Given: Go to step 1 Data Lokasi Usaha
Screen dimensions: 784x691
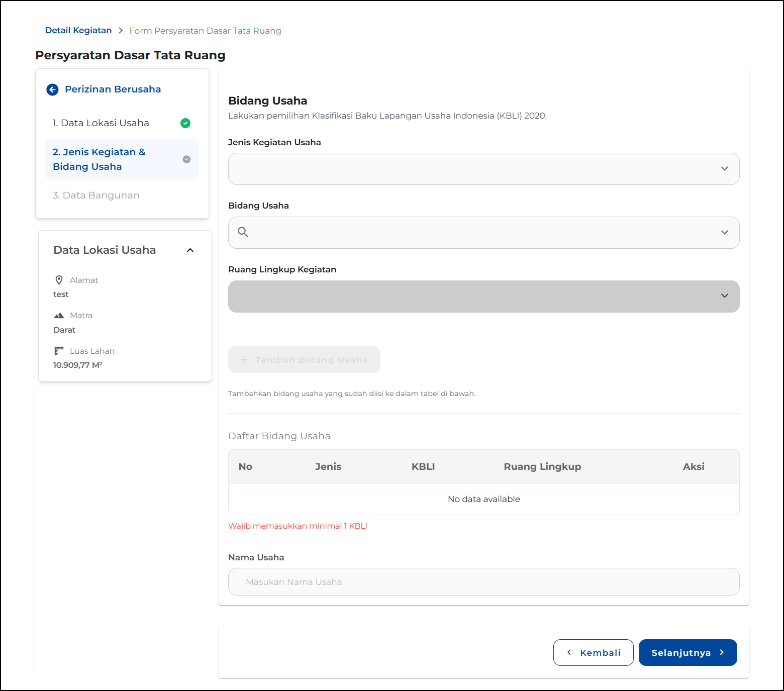Looking at the screenshot, I should click(x=101, y=123).
